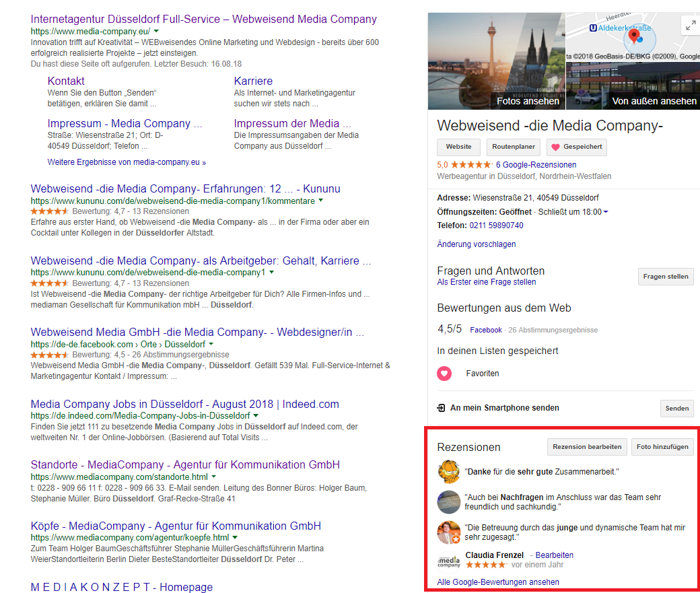Click the send-to-smartphone icon
Image resolution: width=700 pixels, height=593 pixels.
(x=441, y=408)
